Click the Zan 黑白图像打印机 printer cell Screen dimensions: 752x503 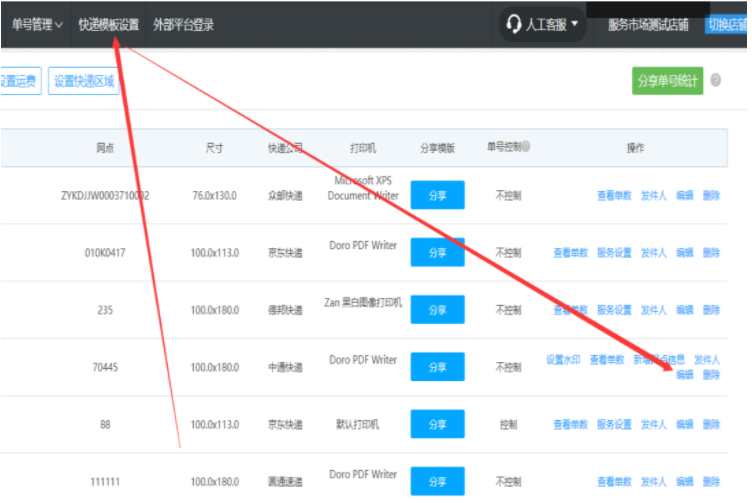(x=363, y=303)
